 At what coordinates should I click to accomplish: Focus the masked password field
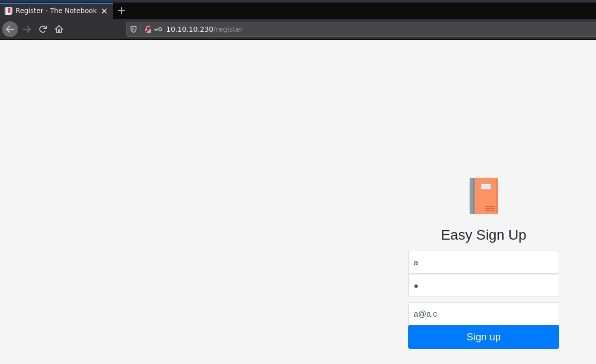pos(483,285)
